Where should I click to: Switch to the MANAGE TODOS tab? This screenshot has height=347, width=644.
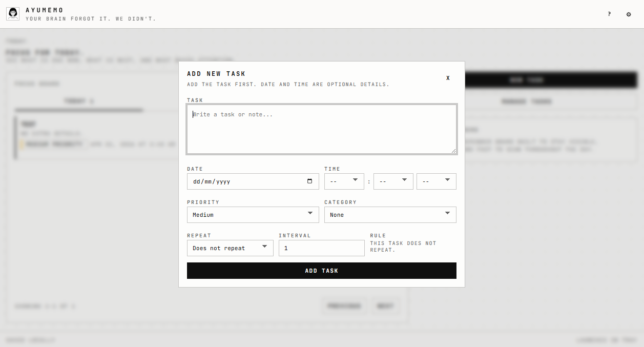click(x=526, y=101)
